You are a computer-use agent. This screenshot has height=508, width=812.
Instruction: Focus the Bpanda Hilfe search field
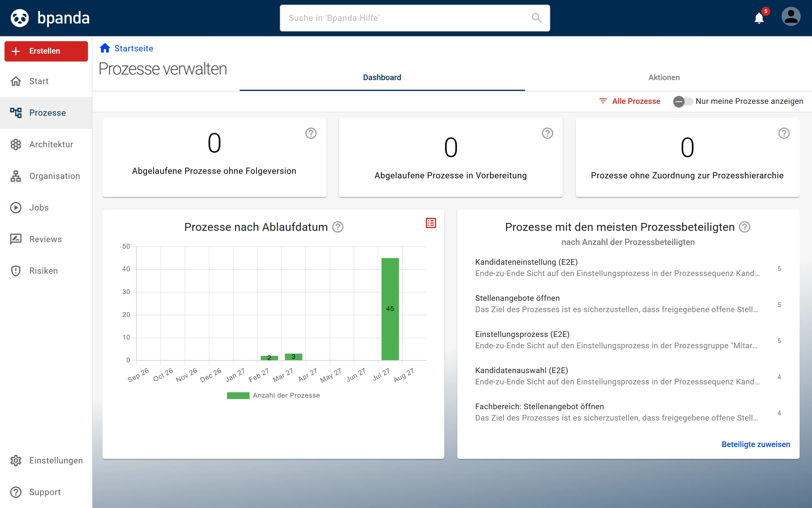pos(415,18)
